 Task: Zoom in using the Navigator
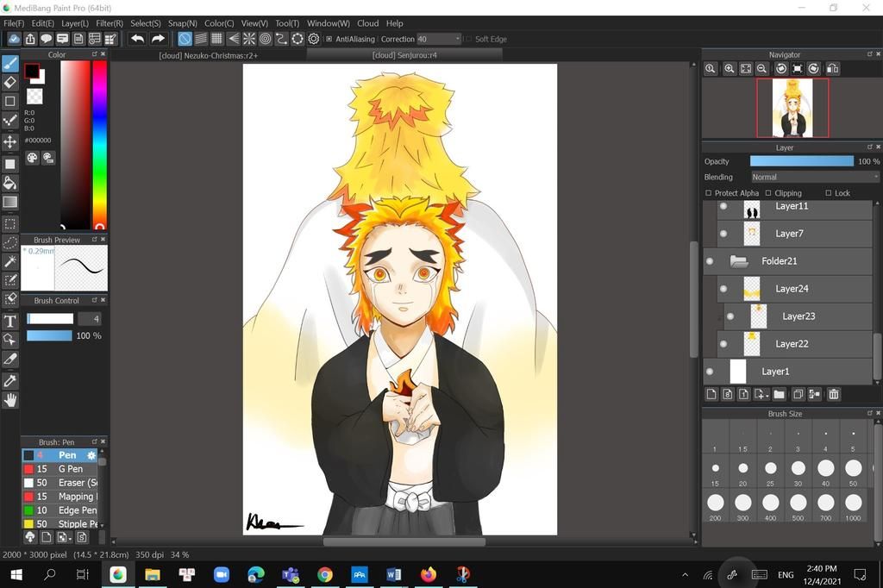730,69
